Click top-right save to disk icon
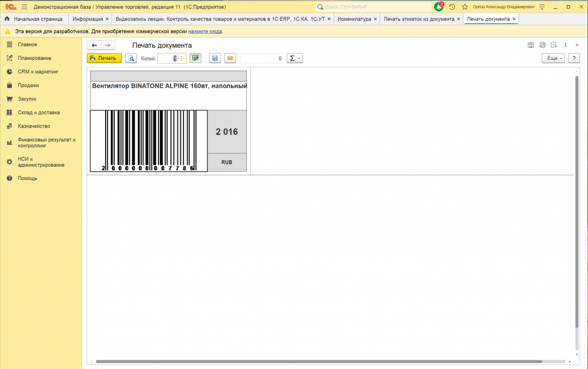Image resolution: width=588 pixels, height=369 pixels. pos(531,45)
